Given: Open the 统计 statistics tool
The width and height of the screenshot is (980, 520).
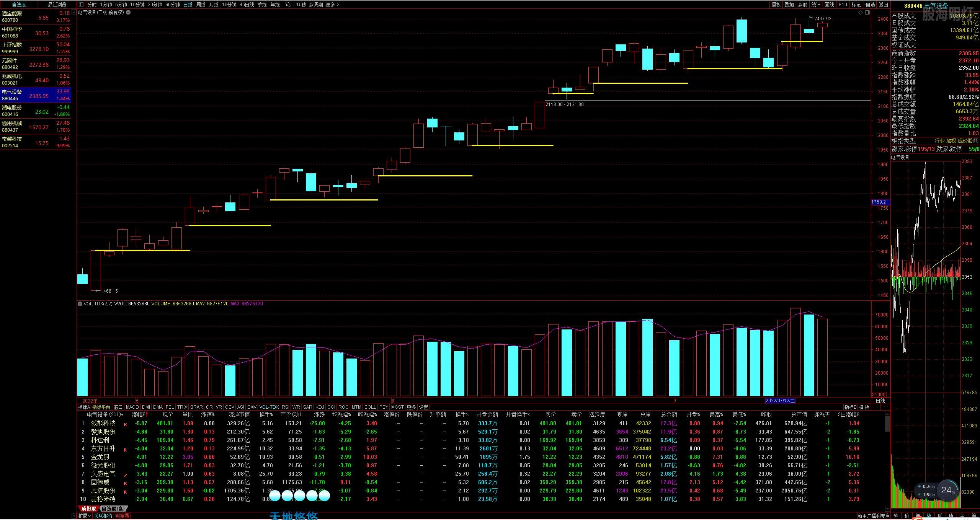Looking at the screenshot, I should tap(816, 5).
